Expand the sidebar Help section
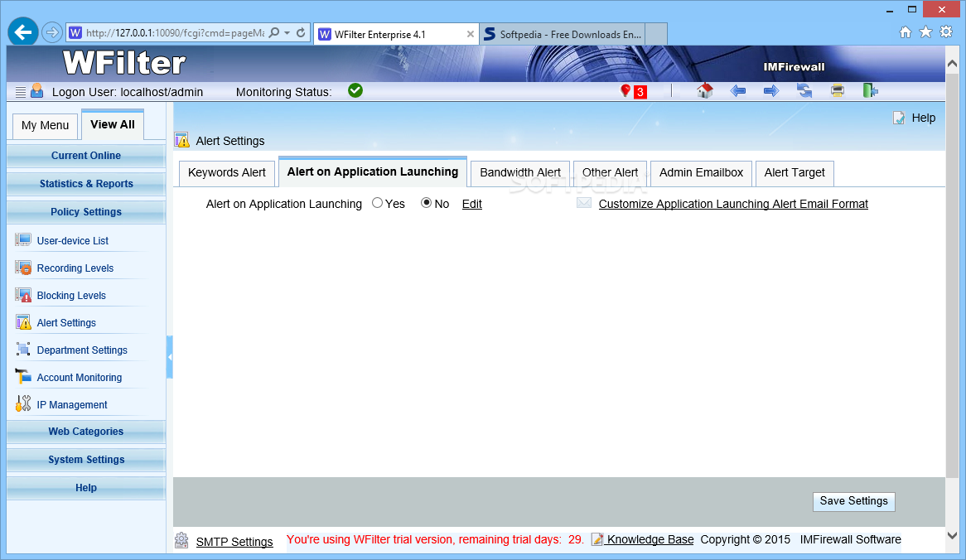 (x=85, y=488)
